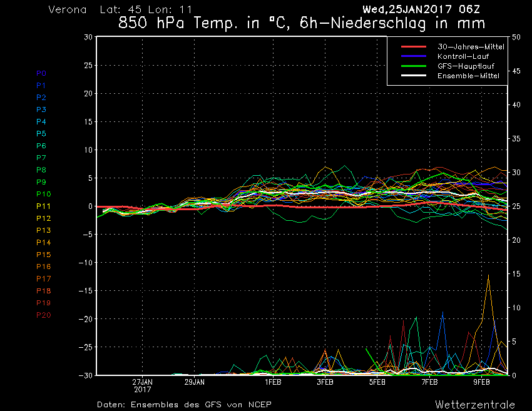Click the 5FEB x-axis label
The height and width of the screenshot is (411, 532).
(377, 382)
